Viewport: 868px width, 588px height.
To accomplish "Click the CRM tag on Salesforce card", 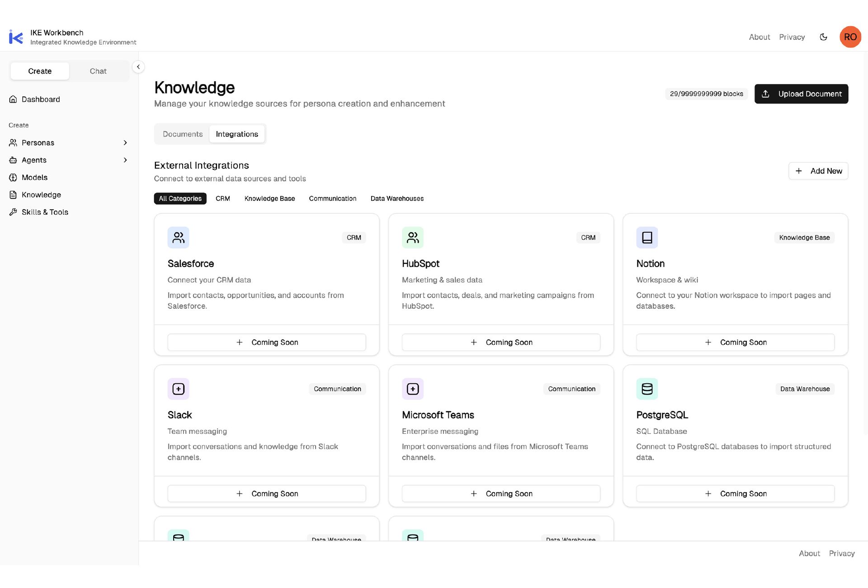I will coord(354,238).
